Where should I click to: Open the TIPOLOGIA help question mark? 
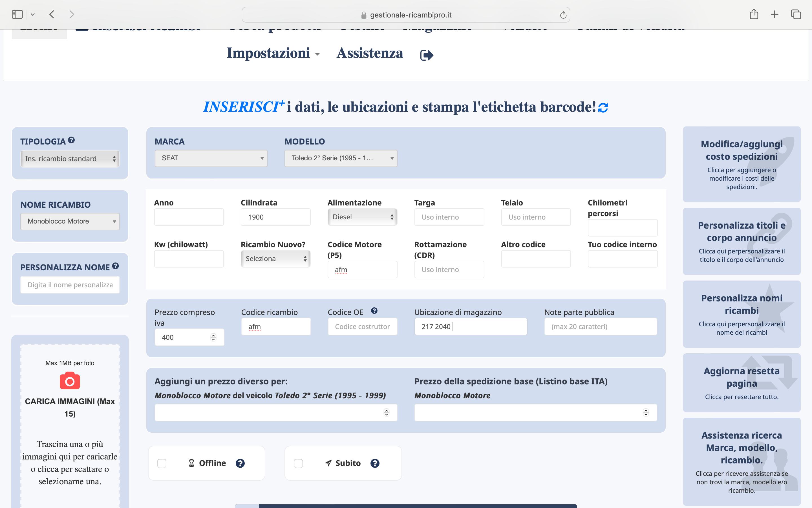click(71, 140)
